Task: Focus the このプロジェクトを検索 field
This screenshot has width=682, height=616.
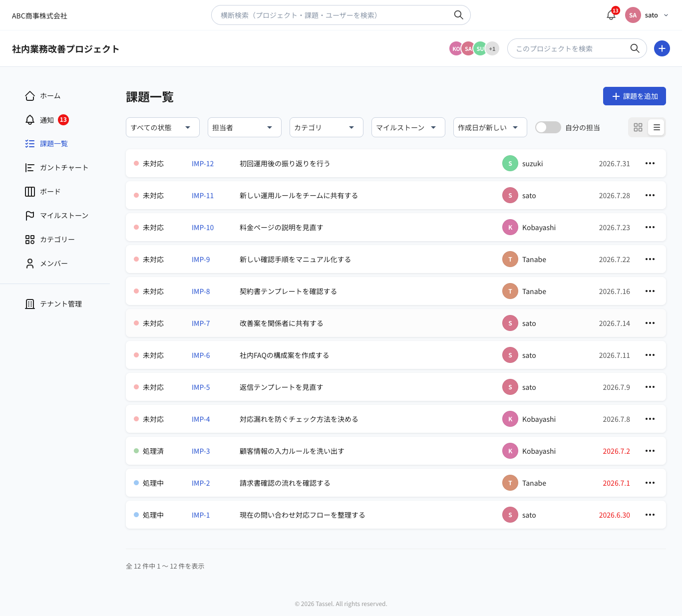Action: 577,48
